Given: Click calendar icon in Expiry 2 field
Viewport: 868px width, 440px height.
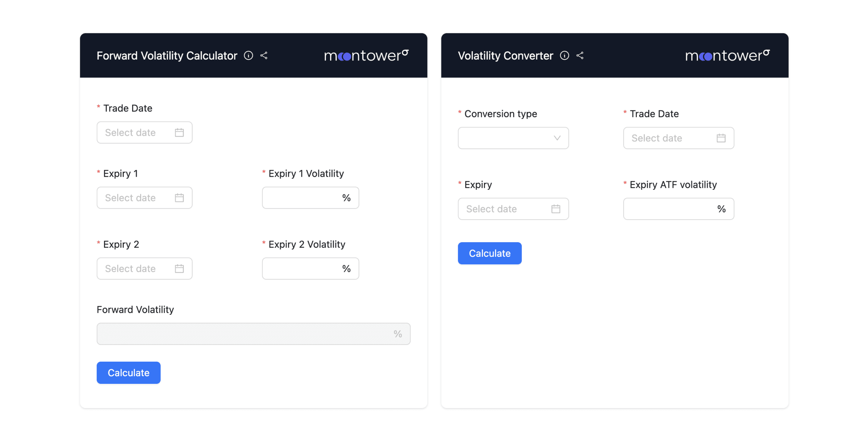Looking at the screenshot, I should click(179, 268).
